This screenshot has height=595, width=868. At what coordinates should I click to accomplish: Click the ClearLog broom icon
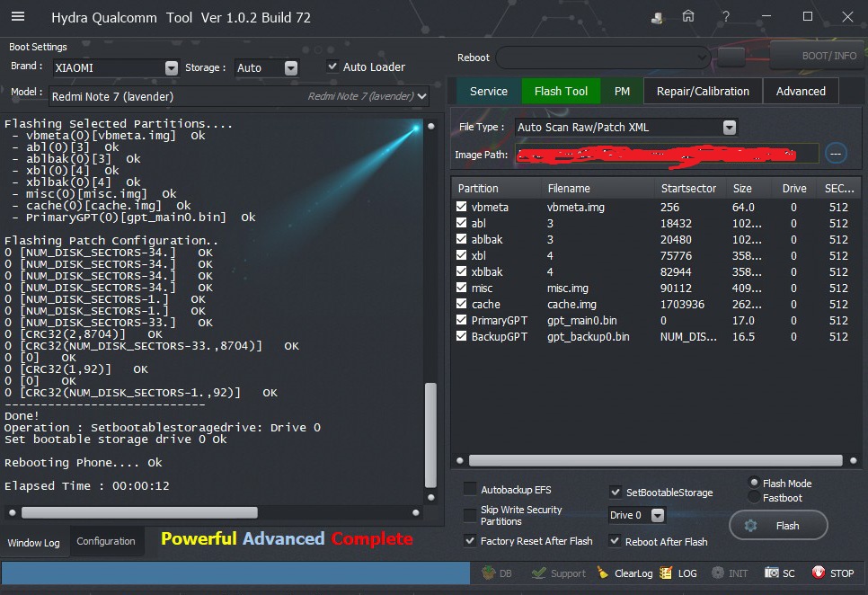click(603, 573)
